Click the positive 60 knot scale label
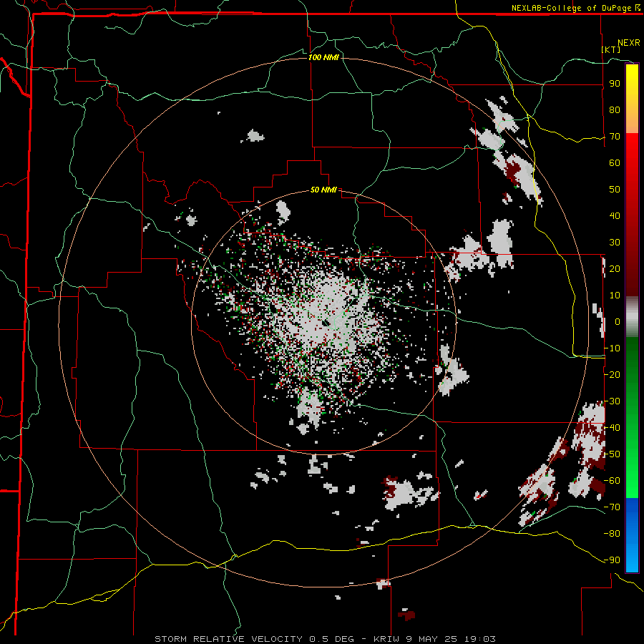 click(615, 162)
